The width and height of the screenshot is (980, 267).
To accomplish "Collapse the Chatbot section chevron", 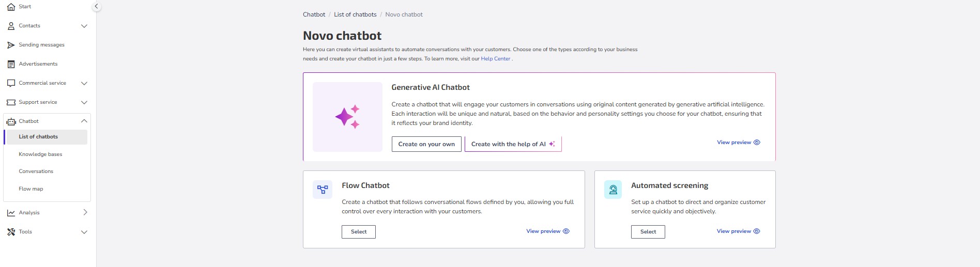I will click(84, 121).
